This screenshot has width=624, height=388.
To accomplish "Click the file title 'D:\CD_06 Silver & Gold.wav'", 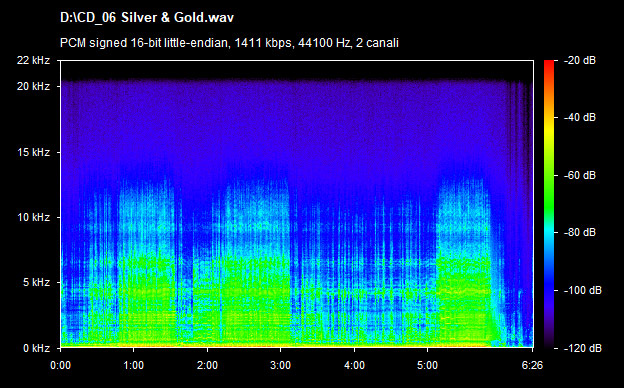I will click(147, 18).
